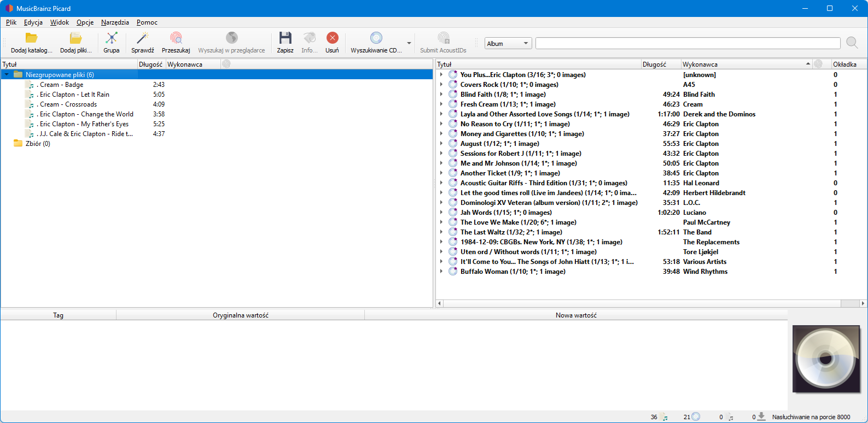Click the Grupa cluster icon
The height and width of the screenshot is (423, 868).
tap(112, 38)
